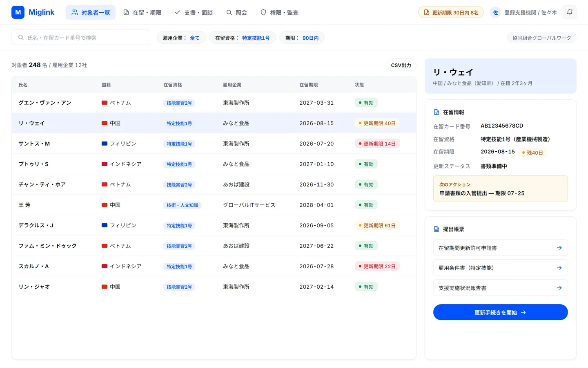
Task: Click the Miglink M logo icon
Action: point(18,12)
